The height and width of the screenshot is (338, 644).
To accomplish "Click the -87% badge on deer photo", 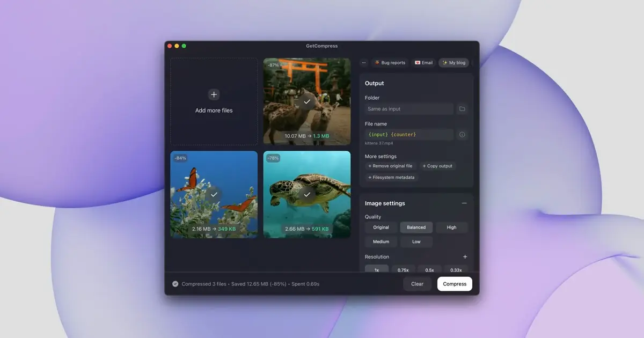I will click(273, 65).
